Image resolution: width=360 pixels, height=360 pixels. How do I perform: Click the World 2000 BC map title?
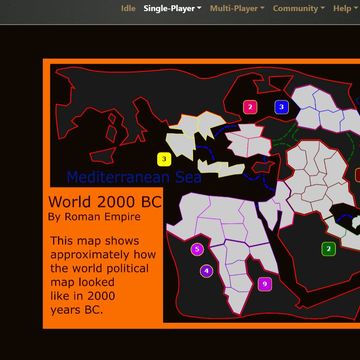coord(105,202)
